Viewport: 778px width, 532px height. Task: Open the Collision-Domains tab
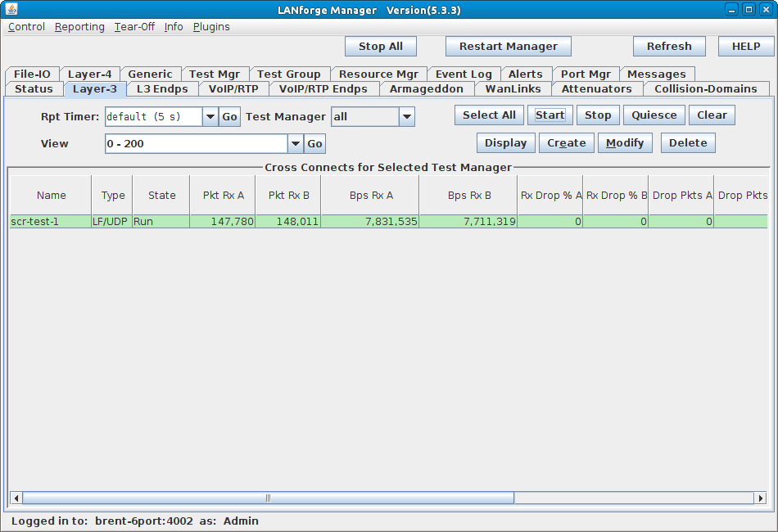click(x=706, y=88)
